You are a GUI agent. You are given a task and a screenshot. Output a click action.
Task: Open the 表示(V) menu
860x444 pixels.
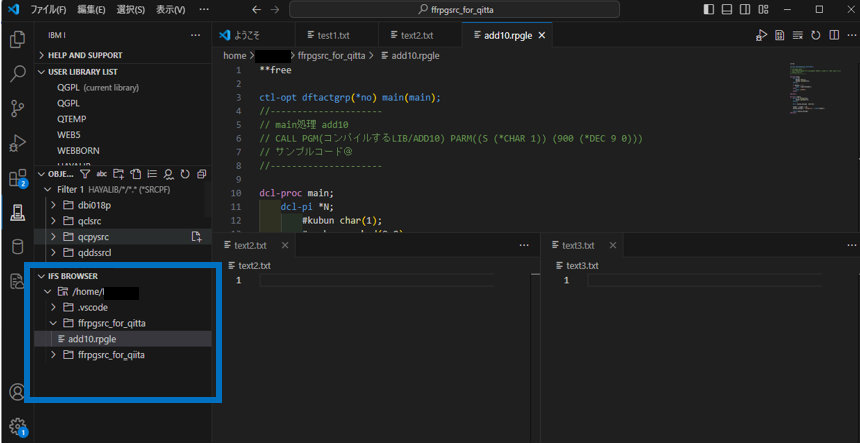click(171, 9)
